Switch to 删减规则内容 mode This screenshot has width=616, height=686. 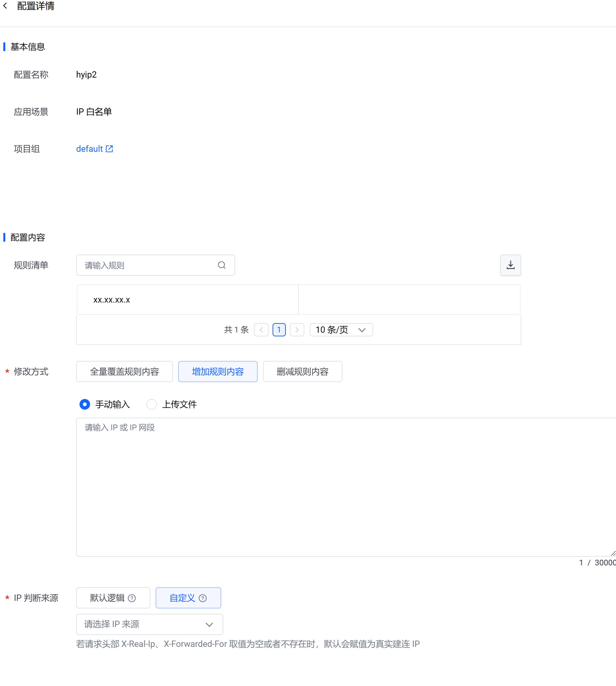coord(302,372)
